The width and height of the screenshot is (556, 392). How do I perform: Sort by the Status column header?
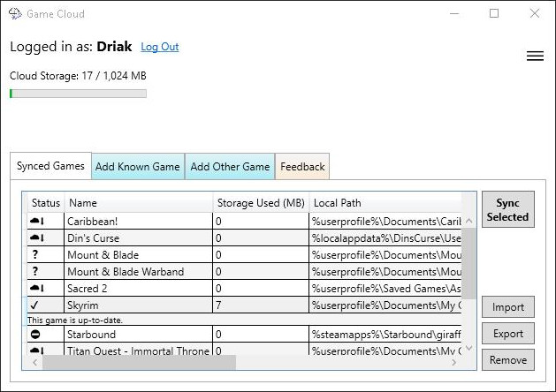(46, 203)
